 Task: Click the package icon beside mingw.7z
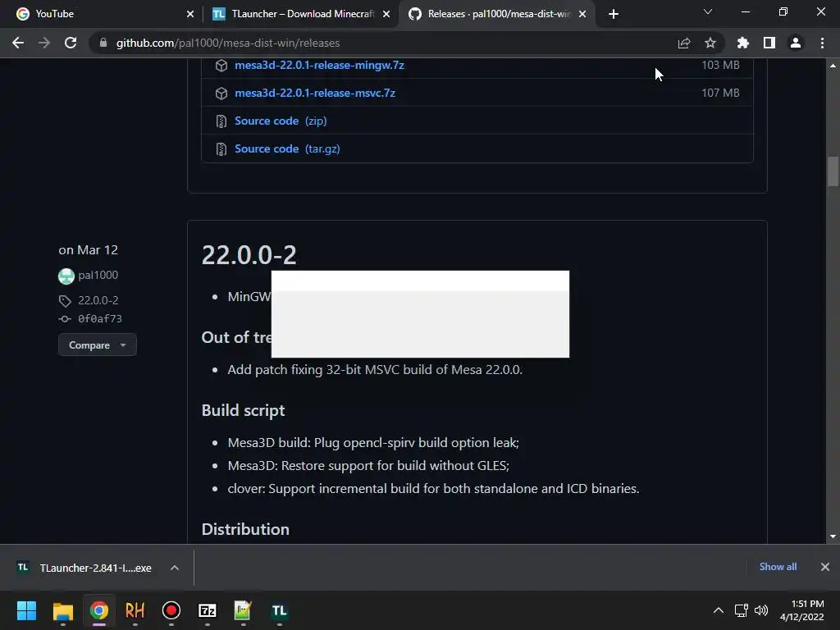click(x=221, y=66)
